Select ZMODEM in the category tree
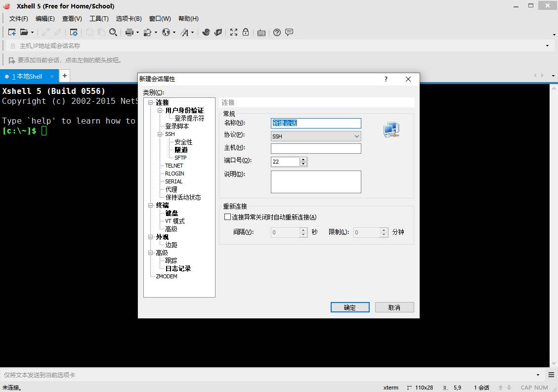This screenshot has width=558, height=392. tap(167, 276)
